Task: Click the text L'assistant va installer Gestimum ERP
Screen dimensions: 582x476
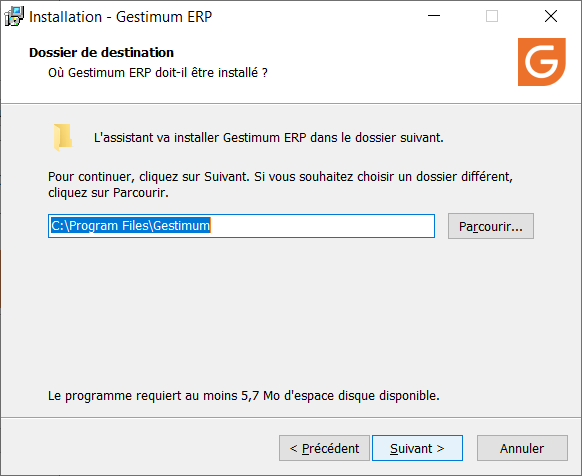Action: [x=200, y=138]
